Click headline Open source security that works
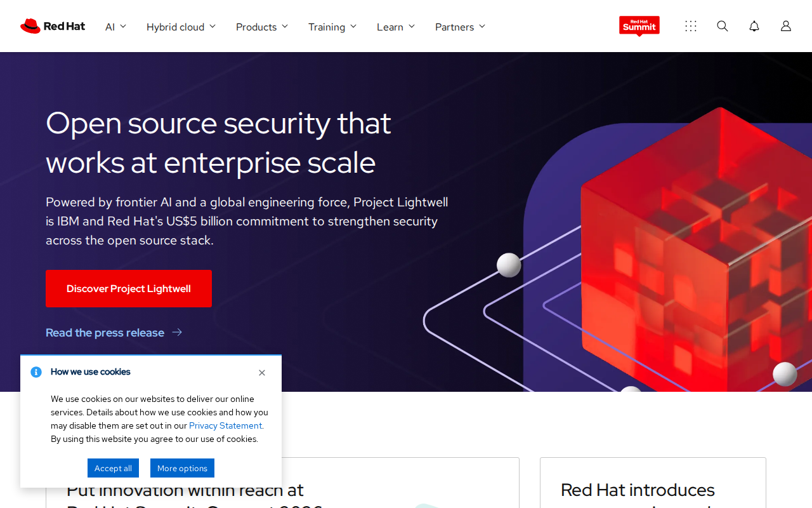The width and height of the screenshot is (812, 508). (218, 142)
